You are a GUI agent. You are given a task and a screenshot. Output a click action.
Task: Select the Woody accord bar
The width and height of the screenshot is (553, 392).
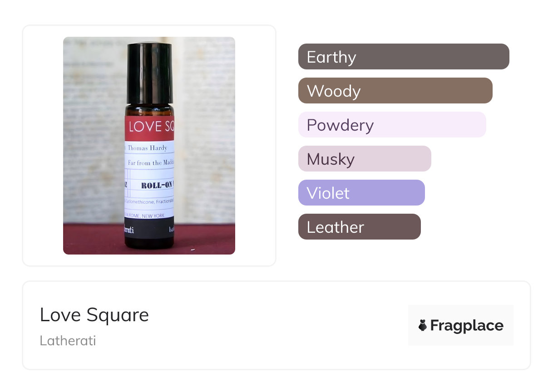(x=395, y=91)
